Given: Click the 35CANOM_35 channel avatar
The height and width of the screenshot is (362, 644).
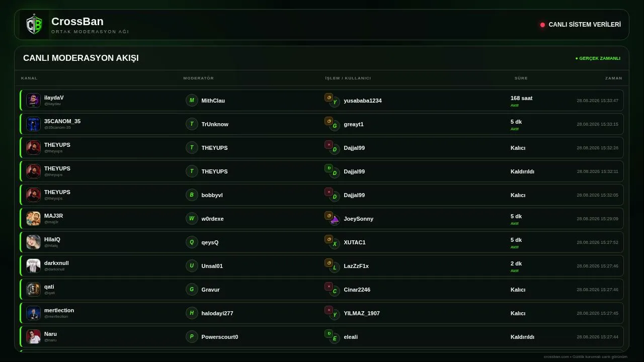Looking at the screenshot, I should point(33,124).
